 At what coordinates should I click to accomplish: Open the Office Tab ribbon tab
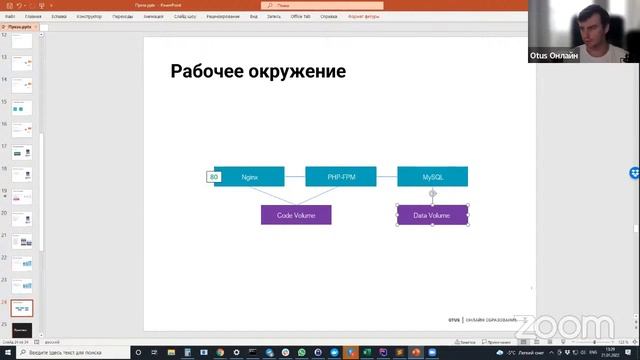300,17
